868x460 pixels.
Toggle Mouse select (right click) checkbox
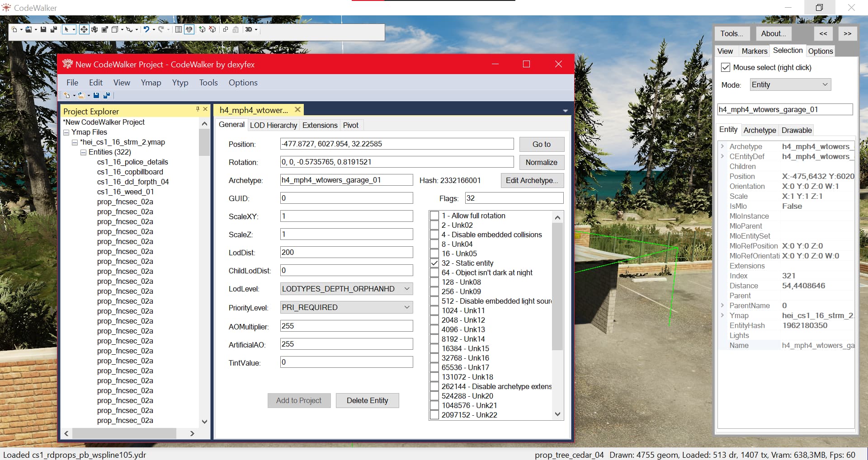726,67
